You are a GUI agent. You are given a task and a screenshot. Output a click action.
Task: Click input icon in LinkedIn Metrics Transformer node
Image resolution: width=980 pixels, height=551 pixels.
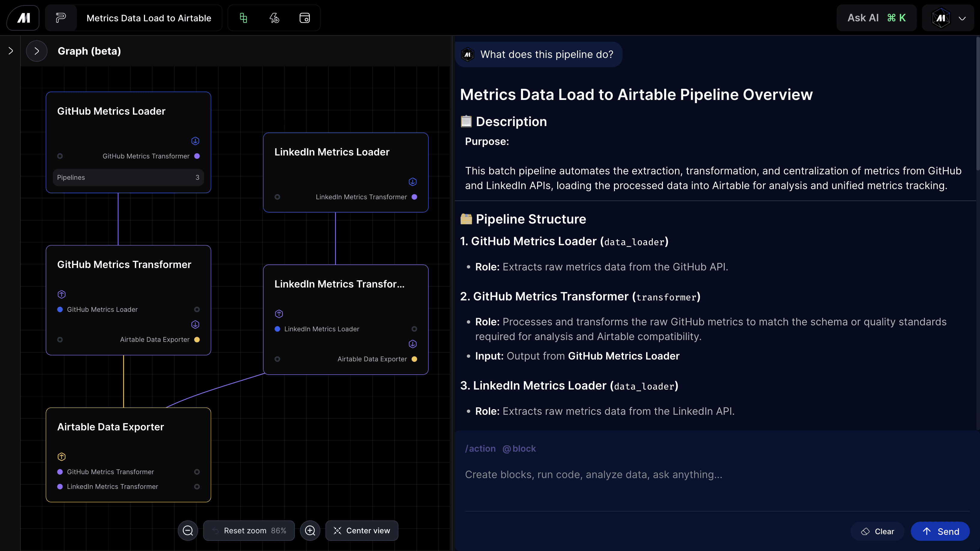(x=279, y=314)
